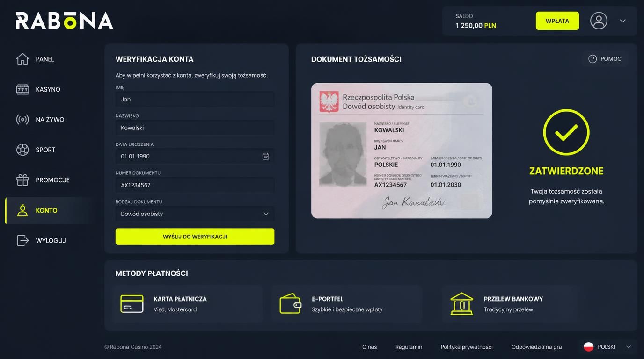Click the gift box Promocje icon

(x=22, y=180)
